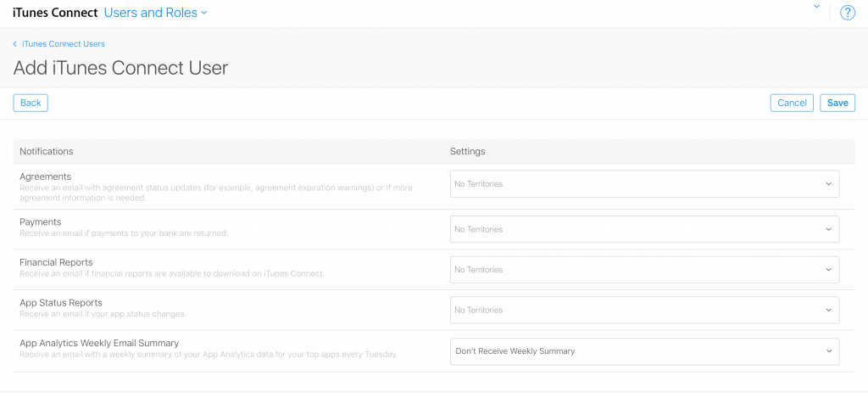Image resolution: width=868 pixels, height=398 pixels.
Task: Open the Agreements territories dropdown
Action: pos(644,184)
